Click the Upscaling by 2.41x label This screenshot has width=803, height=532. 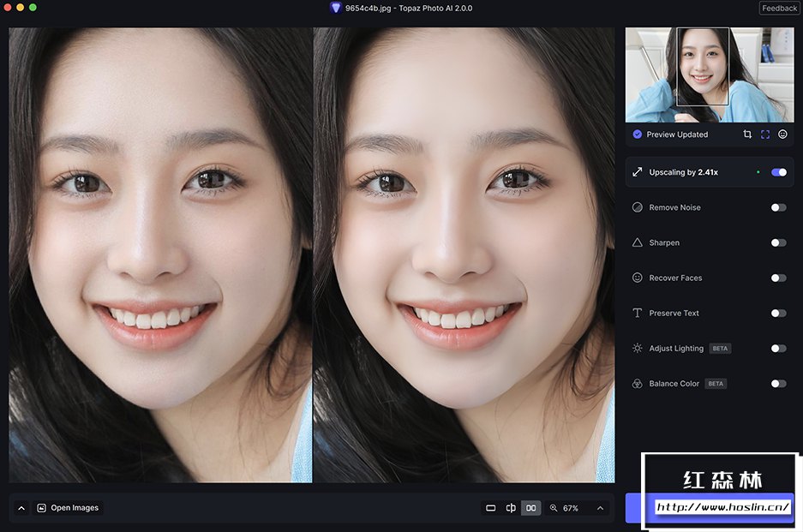coord(683,172)
